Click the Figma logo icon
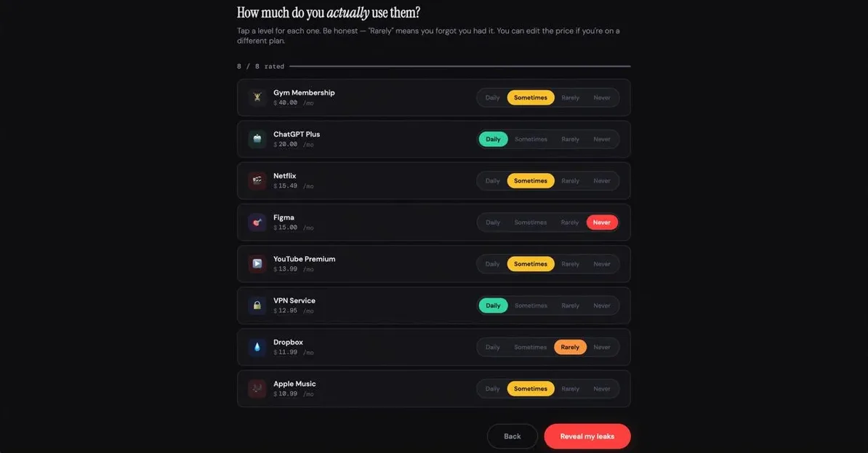The height and width of the screenshot is (453, 868). tap(257, 221)
